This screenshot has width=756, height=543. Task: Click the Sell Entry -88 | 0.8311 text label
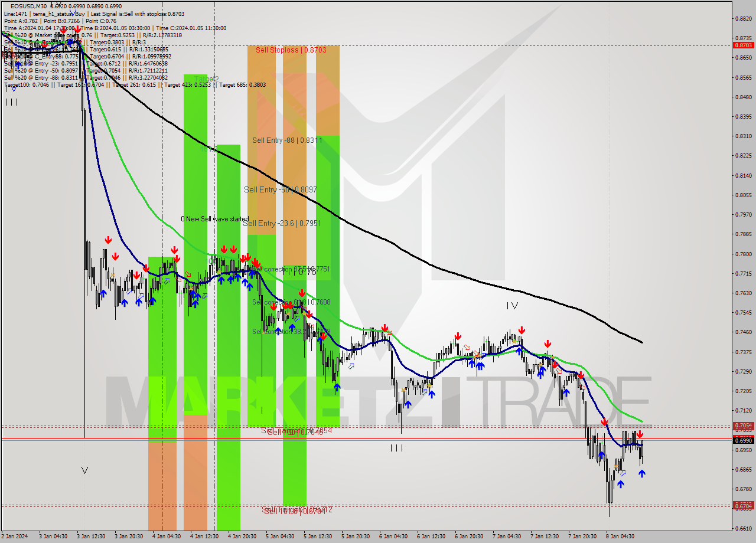[286, 141]
